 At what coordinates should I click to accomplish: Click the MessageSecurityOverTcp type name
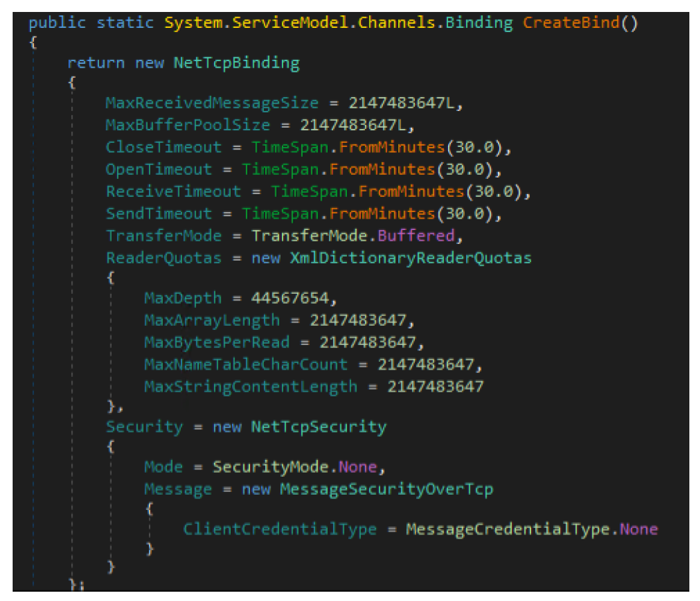[386, 489]
